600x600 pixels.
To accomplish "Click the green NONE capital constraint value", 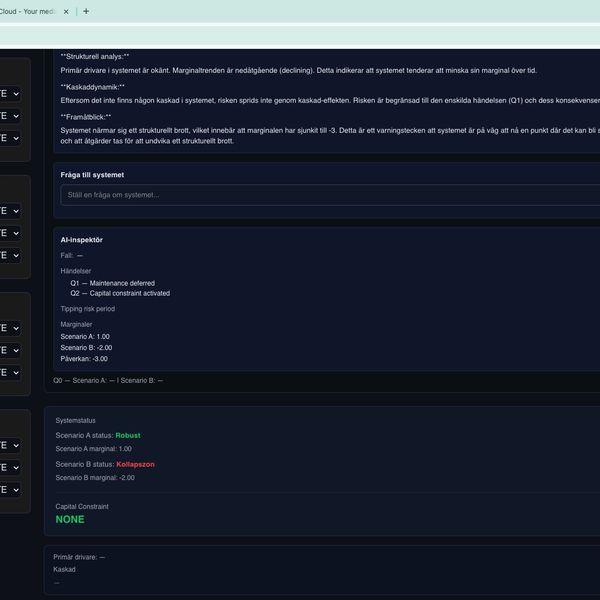I will coord(70,519).
